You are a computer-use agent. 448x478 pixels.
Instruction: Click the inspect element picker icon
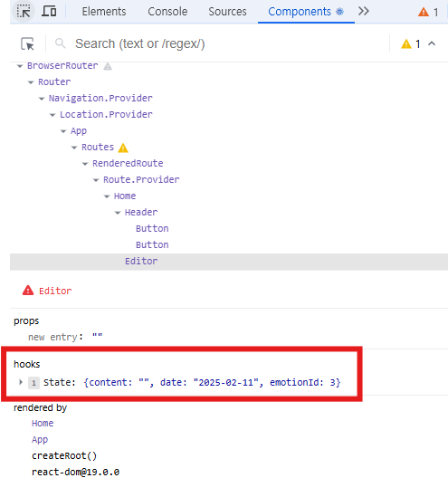pos(24,12)
